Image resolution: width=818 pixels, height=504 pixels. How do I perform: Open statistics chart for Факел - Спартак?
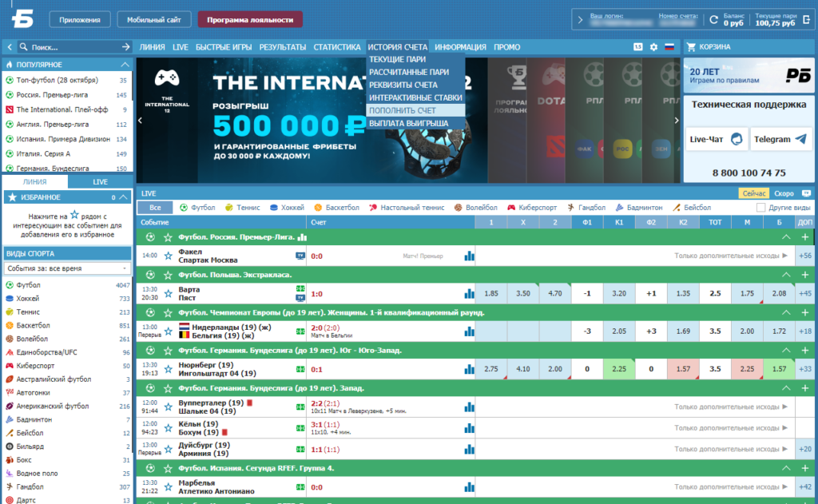pyautogui.click(x=470, y=256)
